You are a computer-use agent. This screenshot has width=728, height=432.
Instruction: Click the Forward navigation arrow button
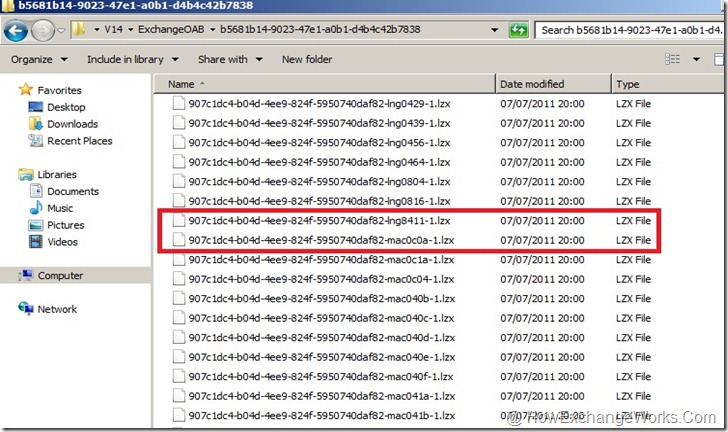pos(43,31)
